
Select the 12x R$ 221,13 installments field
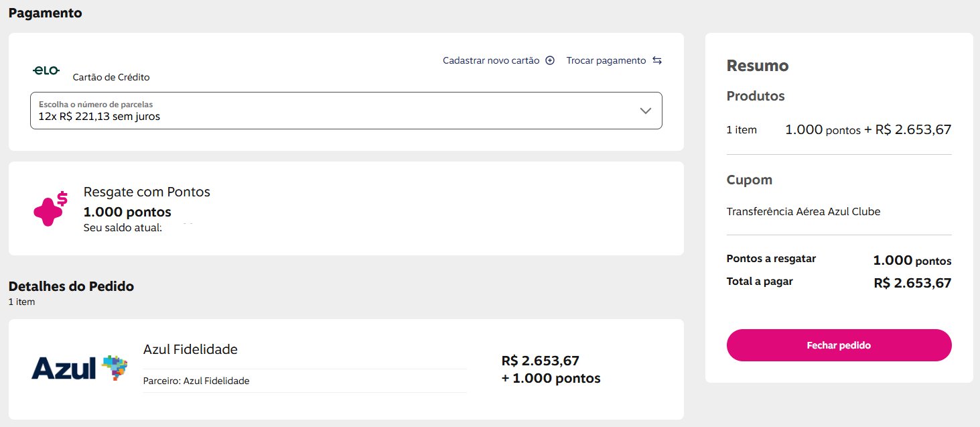pyautogui.click(x=335, y=111)
